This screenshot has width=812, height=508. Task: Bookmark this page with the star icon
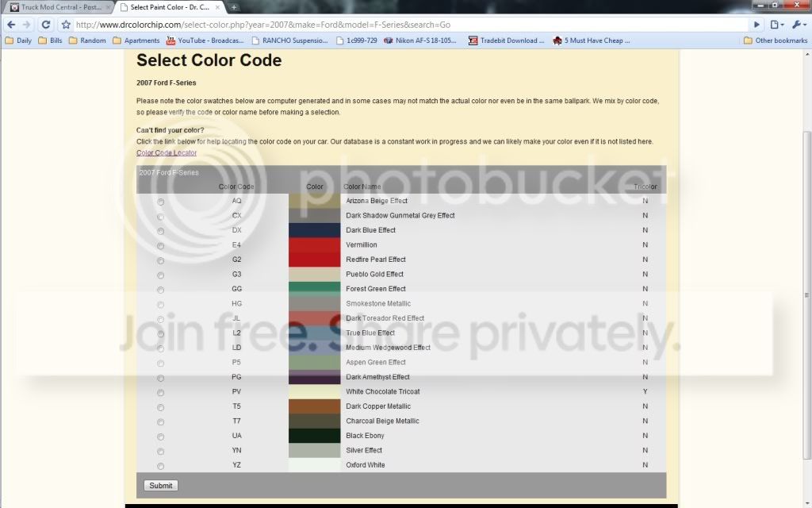pyautogui.click(x=66, y=25)
